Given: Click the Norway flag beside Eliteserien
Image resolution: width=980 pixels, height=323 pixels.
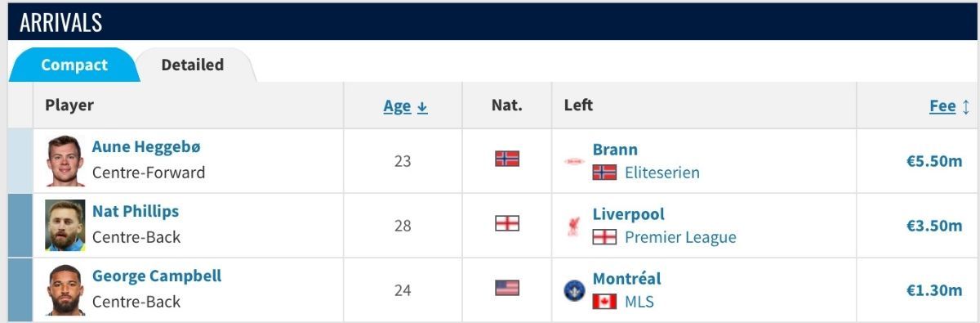Looking at the screenshot, I should [x=604, y=173].
